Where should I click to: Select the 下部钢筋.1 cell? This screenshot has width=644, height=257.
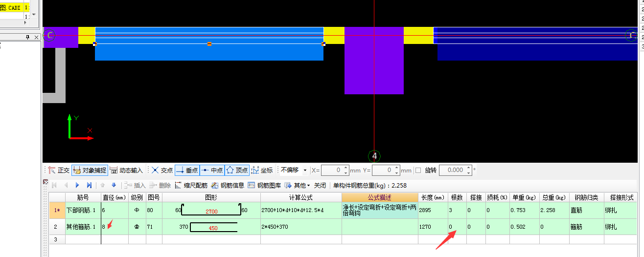[x=83, y=211]
